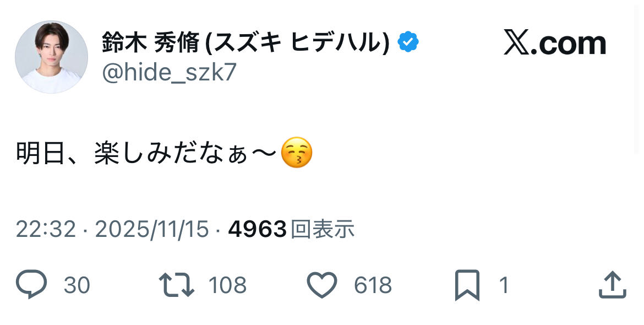Image resolution: width=644 pixels, height=325 pixels.
Task: Click the kissing face emoji
Action: 297,153
